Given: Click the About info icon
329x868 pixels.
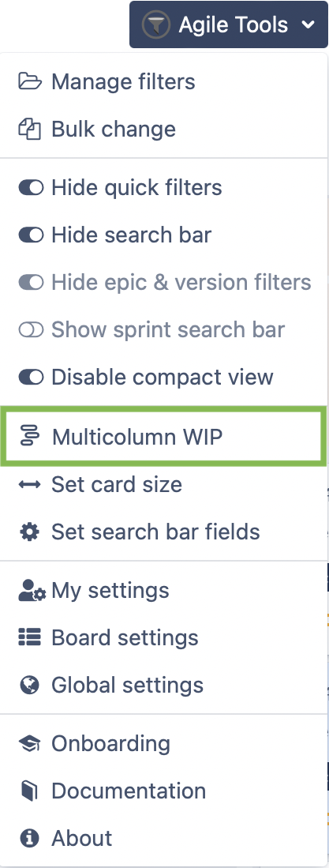Looking at the screenshot, I should (x=29, y=838).
